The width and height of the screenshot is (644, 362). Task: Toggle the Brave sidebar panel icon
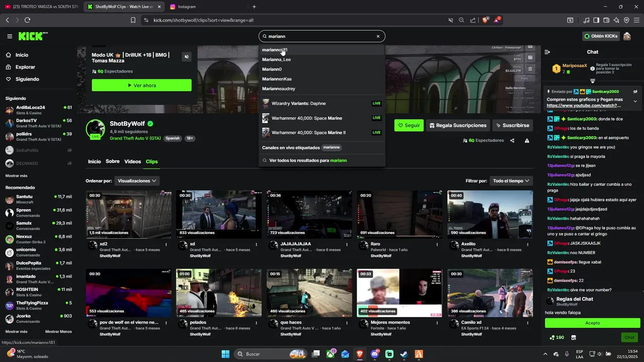click(596, 20)
